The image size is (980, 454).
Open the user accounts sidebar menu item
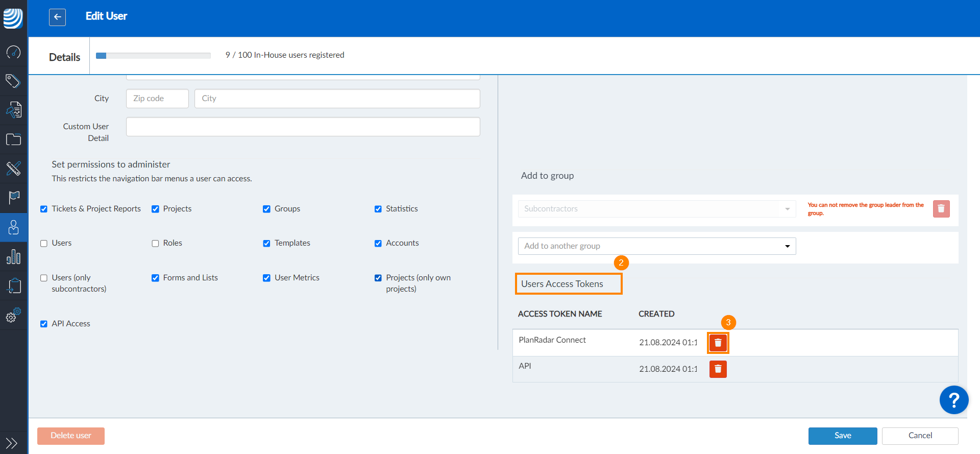(13, 227)
